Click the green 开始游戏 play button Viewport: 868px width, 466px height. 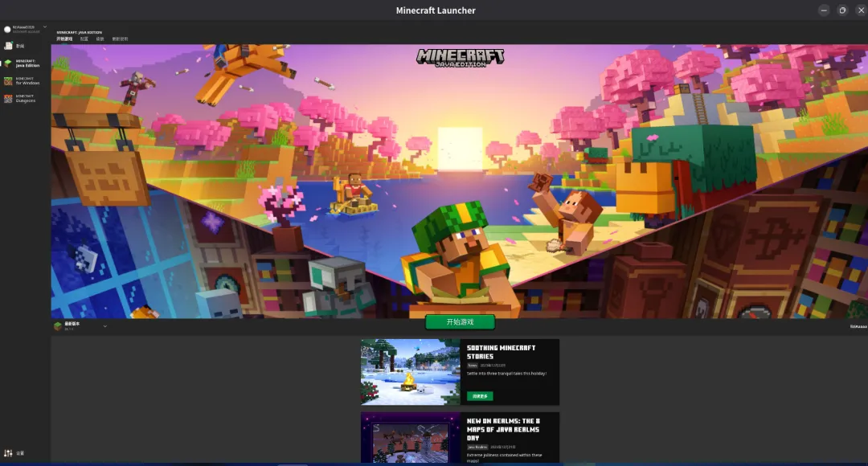(460, 321)
